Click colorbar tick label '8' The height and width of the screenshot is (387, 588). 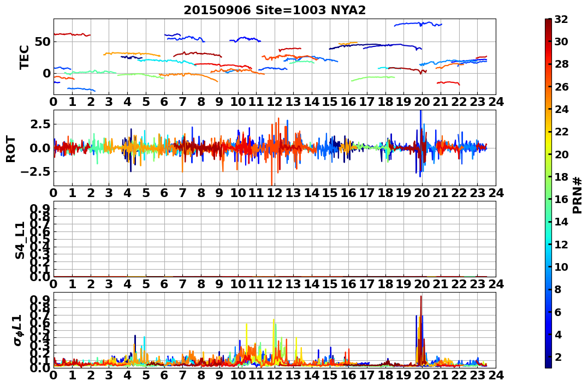coord(558,289)
